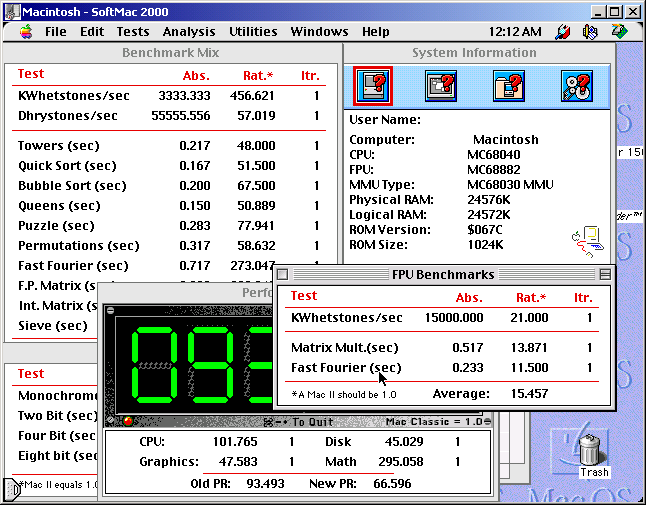Select the KWhetstones/sec row in Benchmark Mix
The height and width of the screenshot is (505, 646).
169,96
